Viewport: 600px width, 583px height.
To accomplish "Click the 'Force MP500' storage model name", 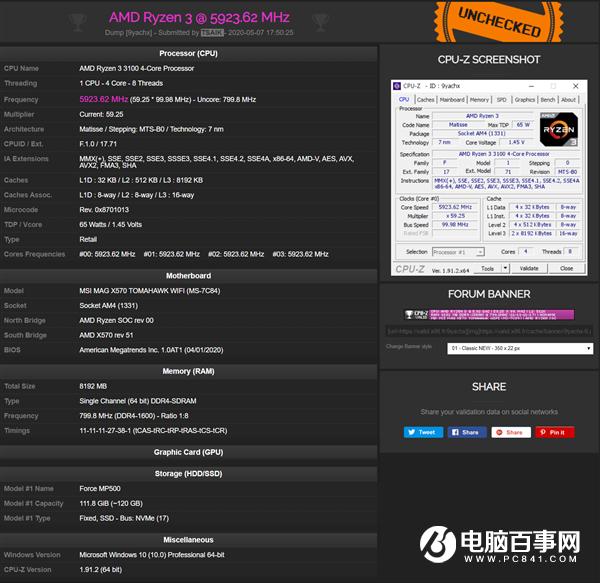I will tap(100, 489).
